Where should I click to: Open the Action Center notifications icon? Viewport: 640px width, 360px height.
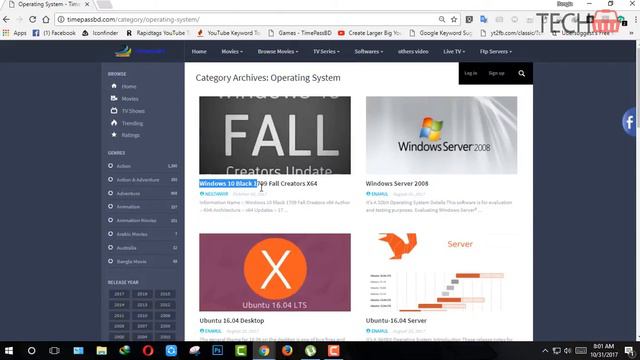(x=629, y=351)
